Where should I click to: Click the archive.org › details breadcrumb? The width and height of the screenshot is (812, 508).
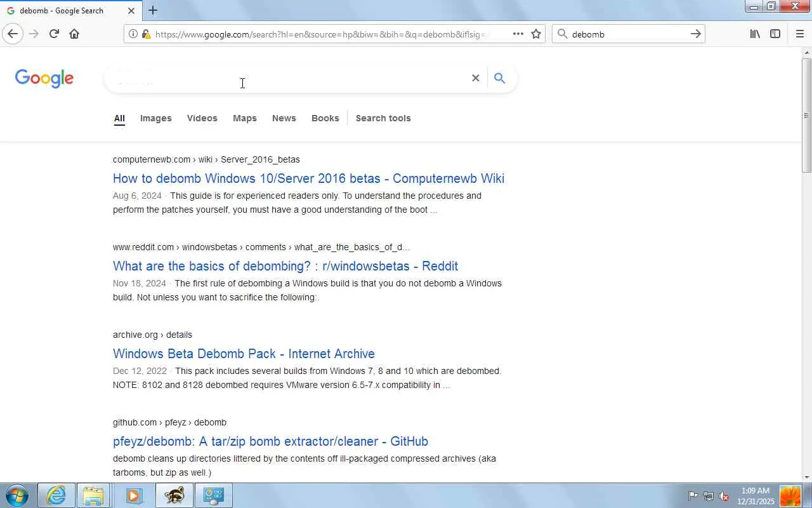[152, 335]
